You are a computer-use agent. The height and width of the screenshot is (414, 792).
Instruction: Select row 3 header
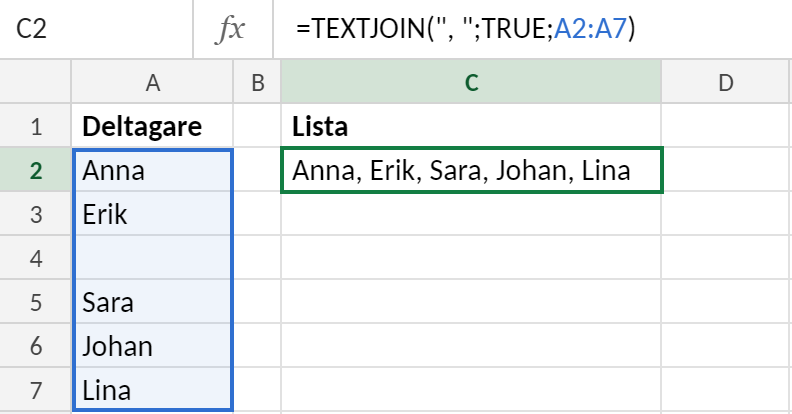(x=35, y=214)
